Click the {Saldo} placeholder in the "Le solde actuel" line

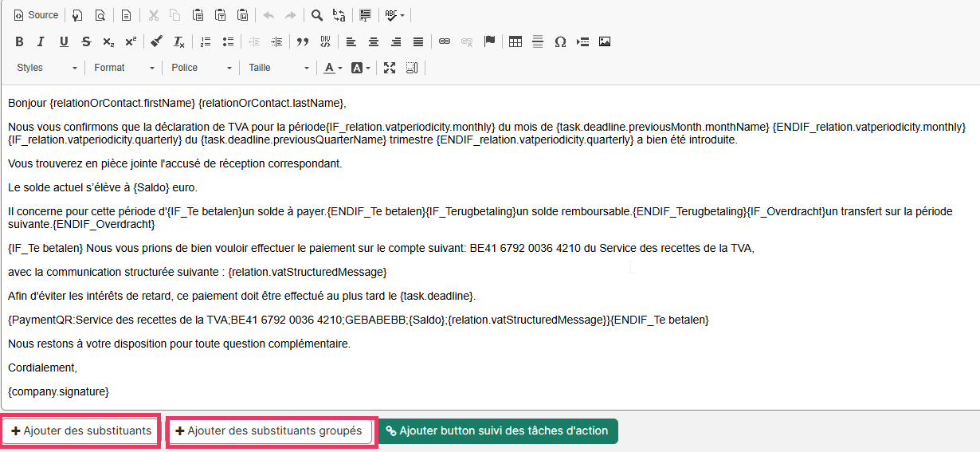coord(151,187)
